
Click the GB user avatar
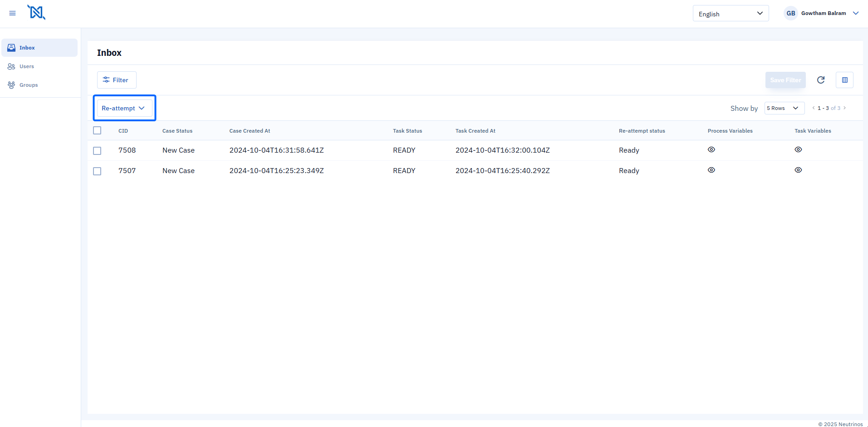pos(790,13)
